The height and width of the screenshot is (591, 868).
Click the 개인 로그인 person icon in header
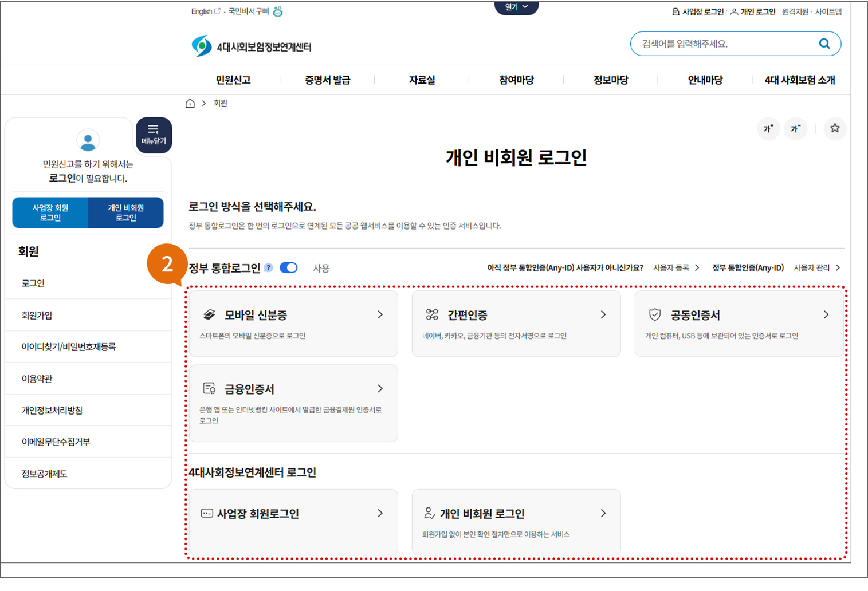click(x=734, y=11)
